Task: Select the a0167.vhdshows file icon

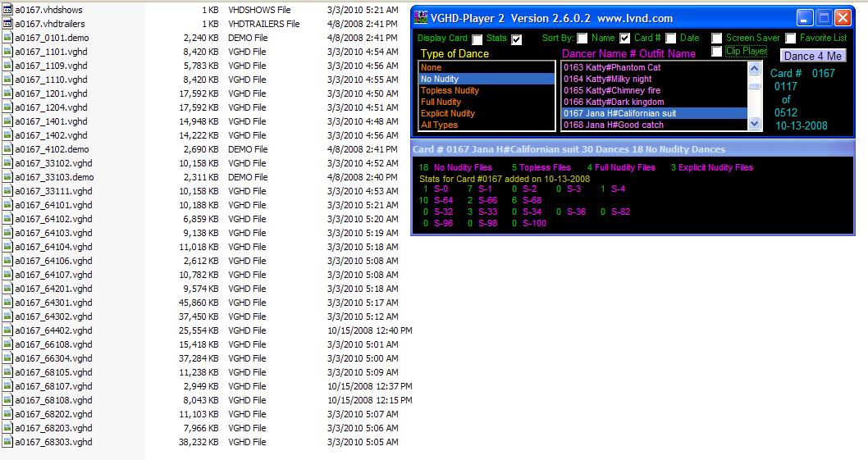Action: pos(7,10)
